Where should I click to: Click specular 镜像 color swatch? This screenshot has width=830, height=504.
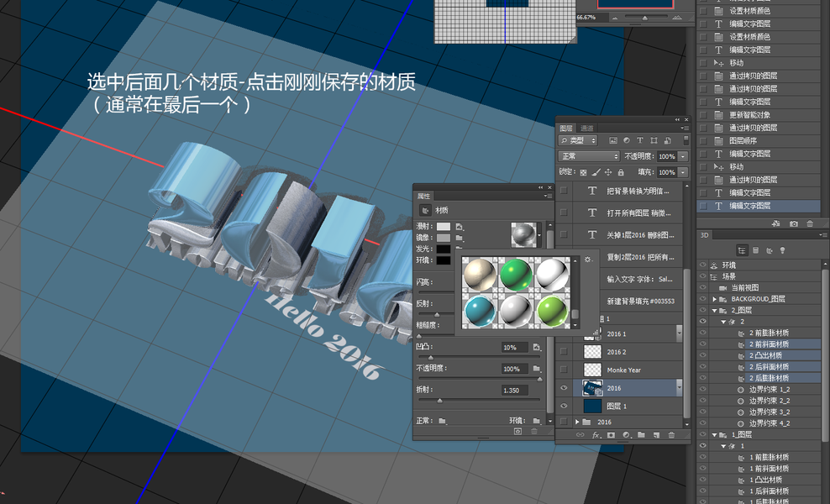point(444,238)
